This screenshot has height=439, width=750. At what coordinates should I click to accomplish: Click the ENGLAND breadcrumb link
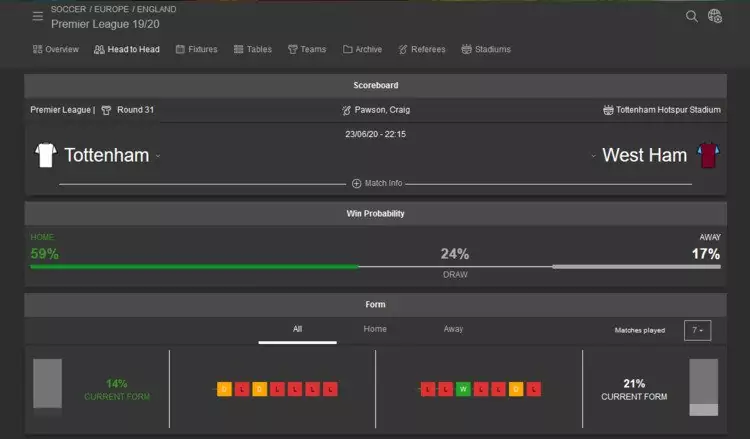pos(156,9)
